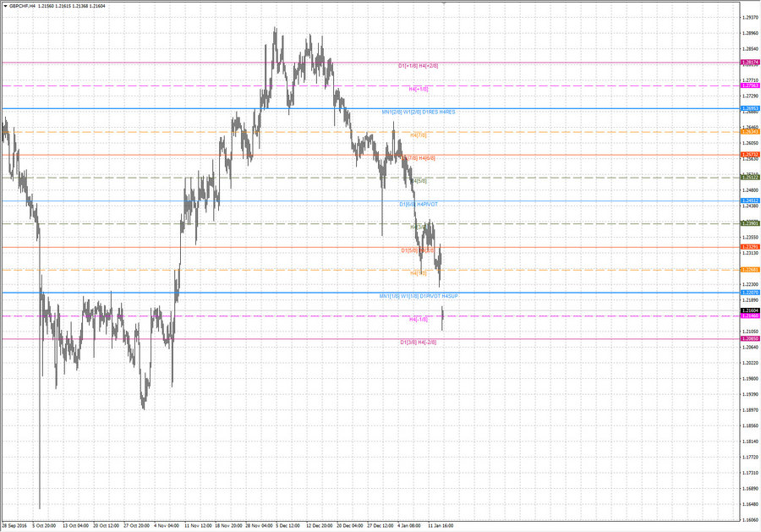
Task: Click the 1.25122 olive price tag
Action: coord(750,178)
